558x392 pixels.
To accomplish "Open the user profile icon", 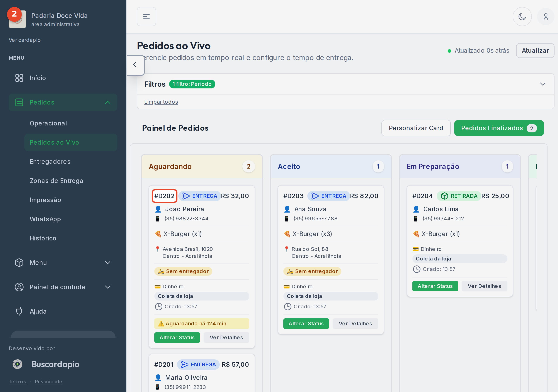I will point(546,17).
